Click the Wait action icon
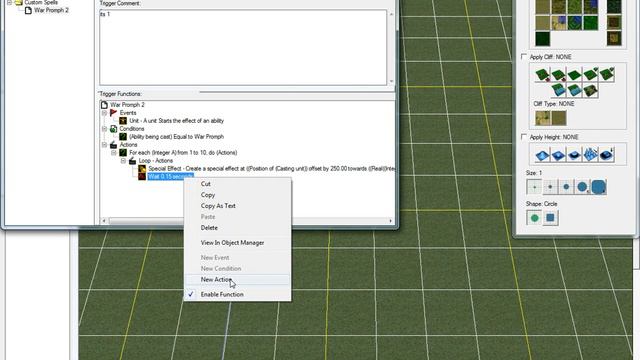Screen dimensions: 640x360 point(142,176)
